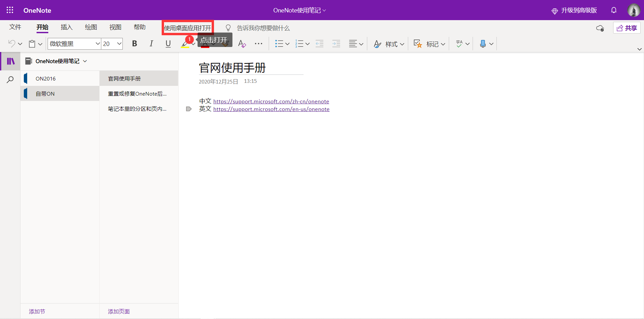Show the notebooks navigation pane icon
Screen dimensions: 644x319
pos(11,61)
